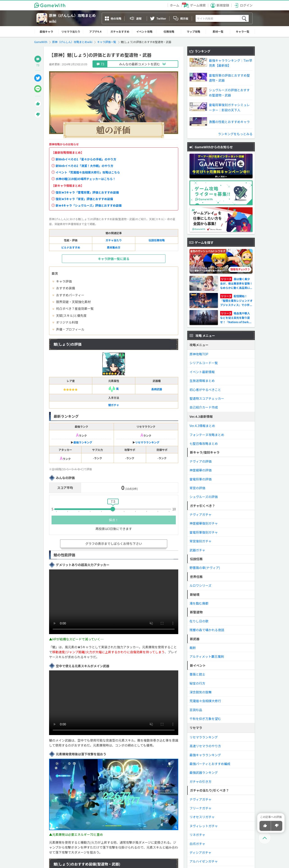Click floating thumbs-up article rating button
289x868 pixels.
265,826
